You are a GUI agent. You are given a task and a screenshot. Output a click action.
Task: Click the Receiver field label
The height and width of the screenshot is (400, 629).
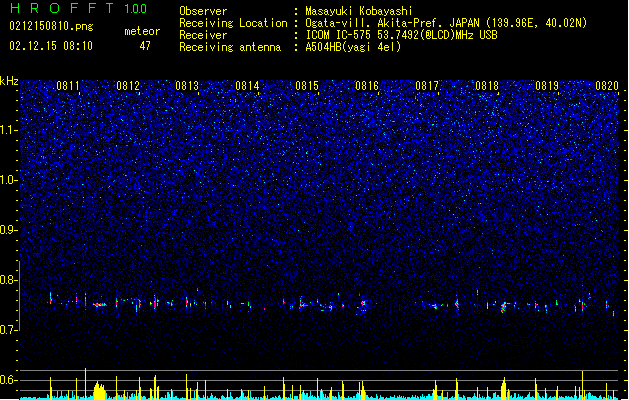(x=203, y=35)
